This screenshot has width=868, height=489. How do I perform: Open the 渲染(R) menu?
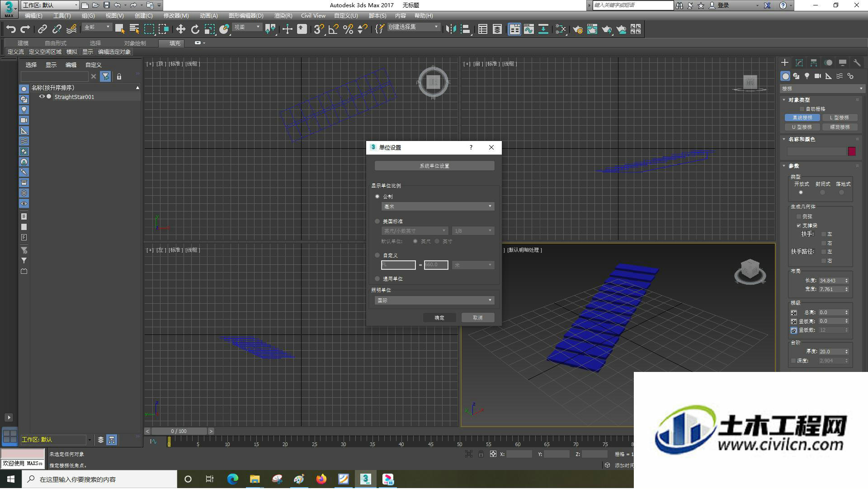tap(283, 16)
